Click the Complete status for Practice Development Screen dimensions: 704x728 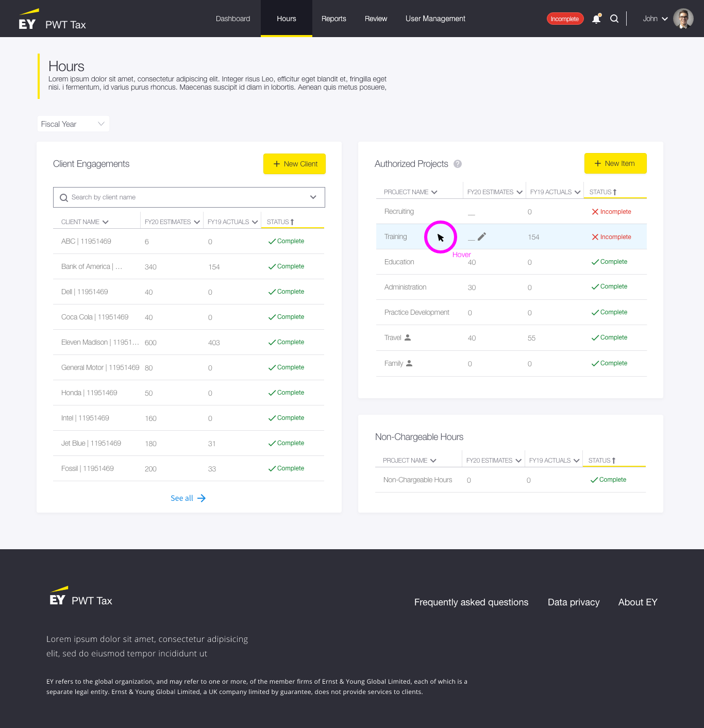coord(609,312)
